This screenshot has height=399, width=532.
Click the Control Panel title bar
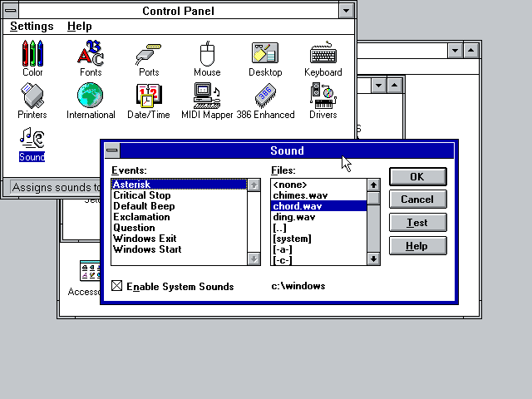pos(179,11)
